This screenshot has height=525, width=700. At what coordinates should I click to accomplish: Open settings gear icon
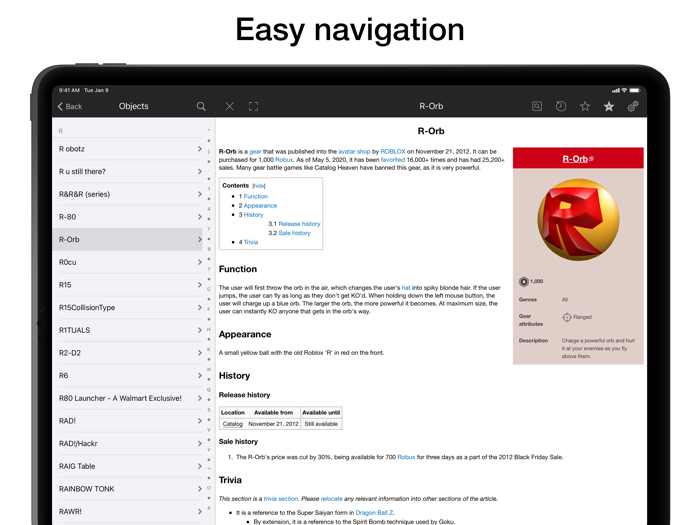[x=633, y=106]
